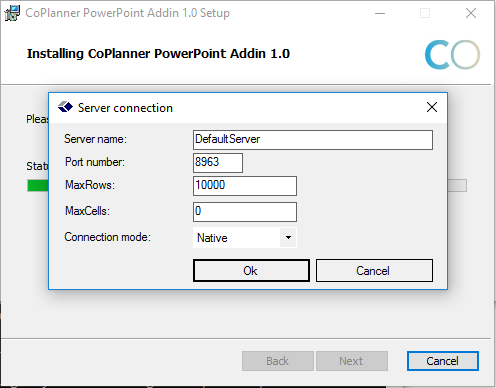
Task: Click the Port number field showing 8963
Action: (x=218, y=163)
